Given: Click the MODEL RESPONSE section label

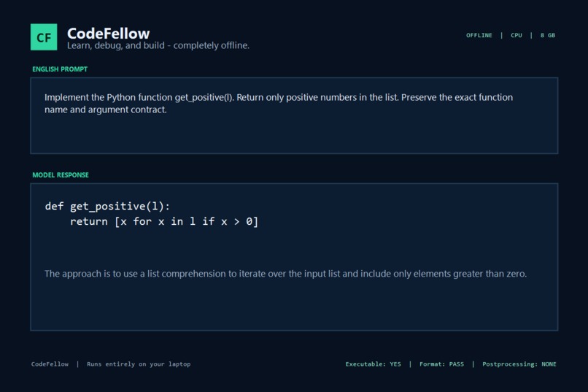Looking at the screenshot, I should 61,174.
